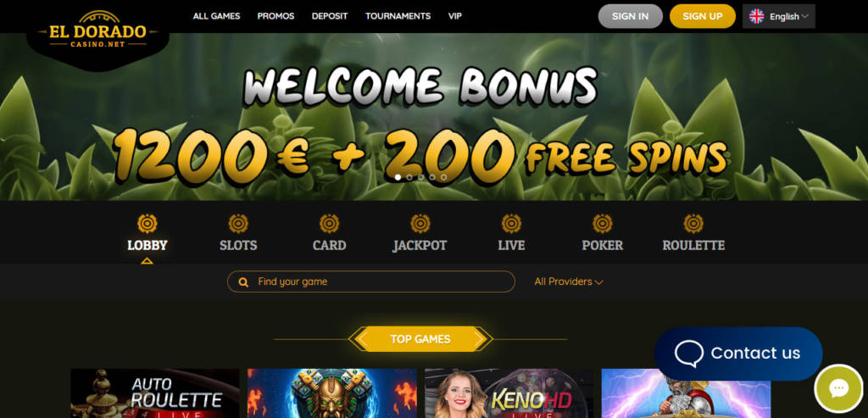Select the second banner slide dot

click(x=409, y=177)
